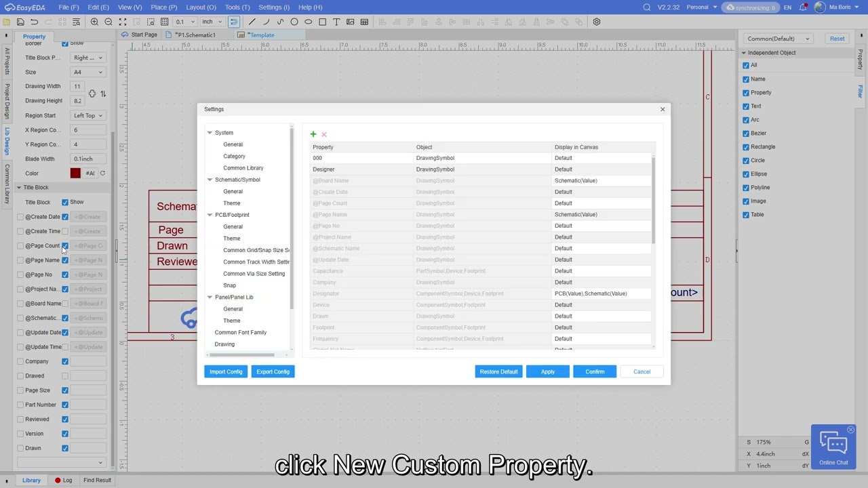Uncheck Table in the filter panel

point(746,215)
